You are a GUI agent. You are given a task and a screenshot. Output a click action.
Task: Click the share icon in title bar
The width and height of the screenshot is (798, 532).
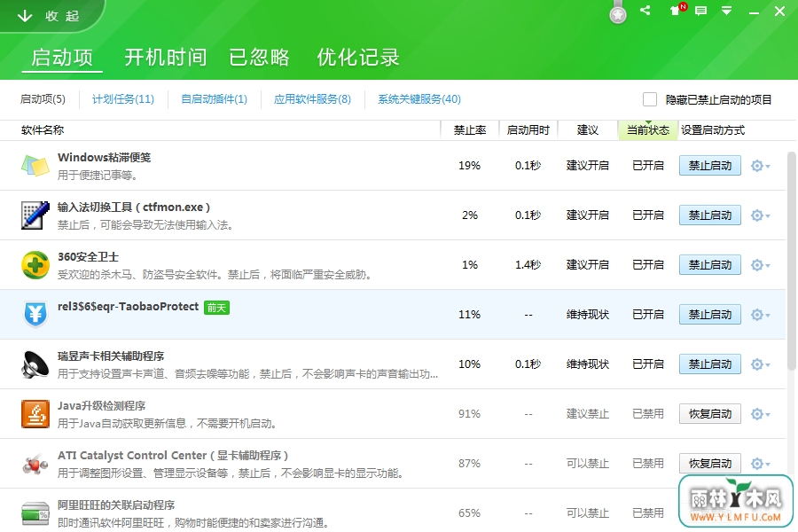click(x=645, y=10)
